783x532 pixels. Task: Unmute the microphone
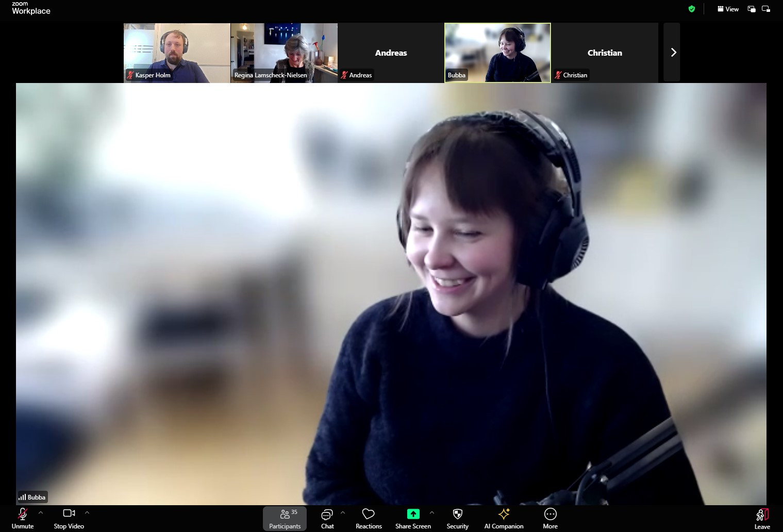23,518
